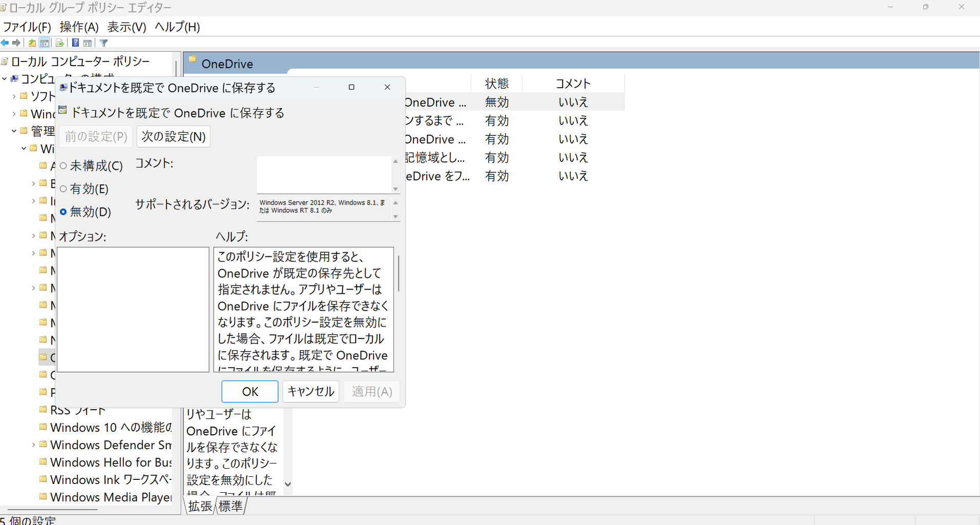
Task: Select the Windows Defender tree item
Action: click(x=111, y=445)
